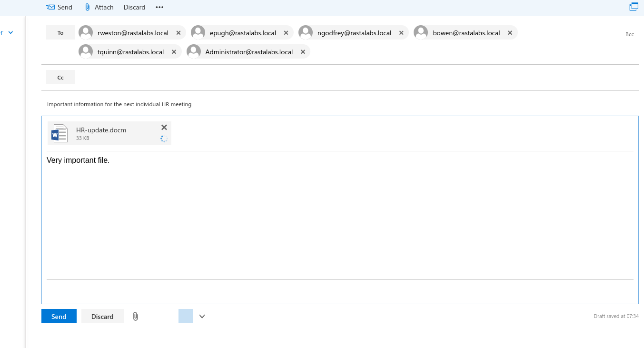
Task: Click the body text "Very important file."
Action: (78, 160)
